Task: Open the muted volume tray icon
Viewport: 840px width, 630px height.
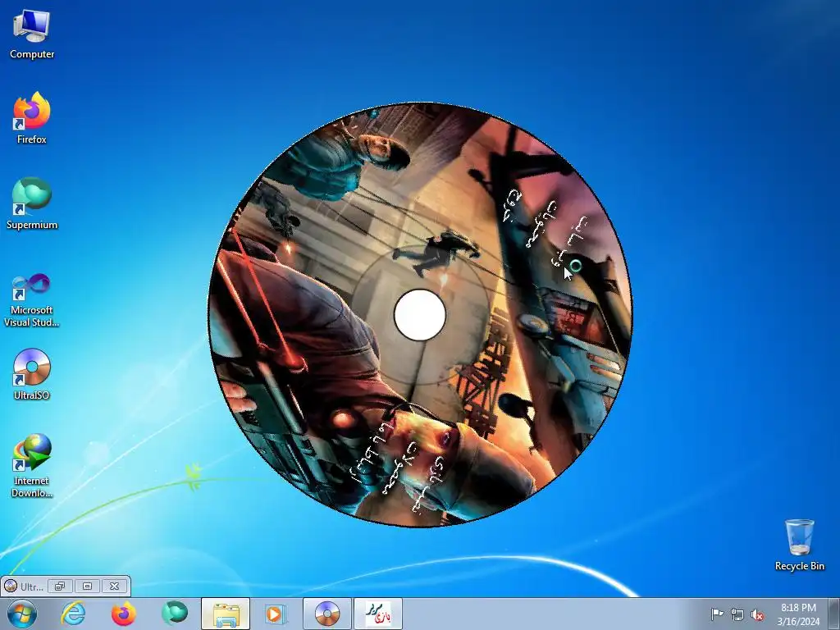Action: pyautogui.click(x=757, y=614)
